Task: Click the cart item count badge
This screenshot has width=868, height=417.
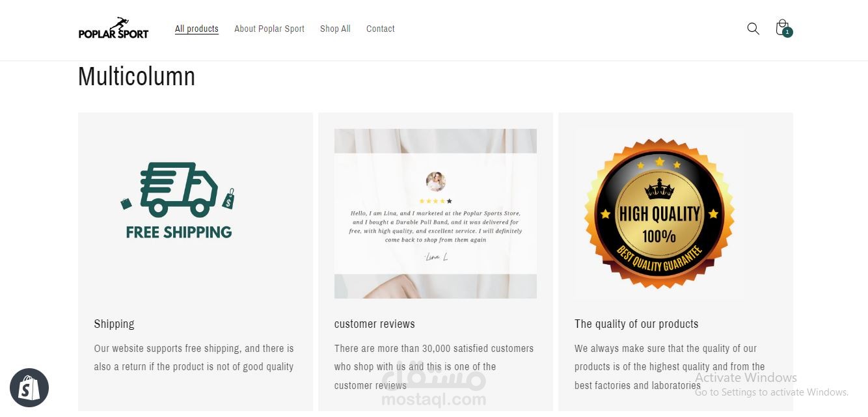Action: (x=787, y=32)
